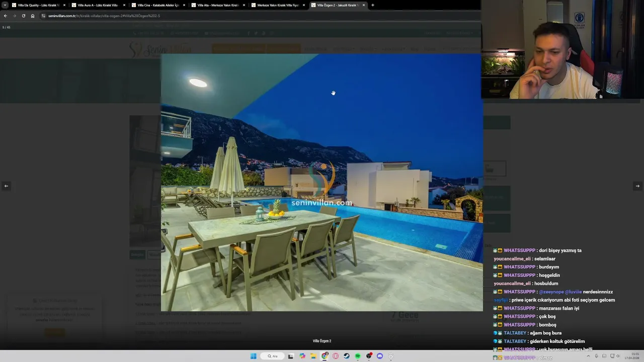Open Task View on the taskbar
The width and height of the screenshot is (644, 362).
[x=291, y=356]
